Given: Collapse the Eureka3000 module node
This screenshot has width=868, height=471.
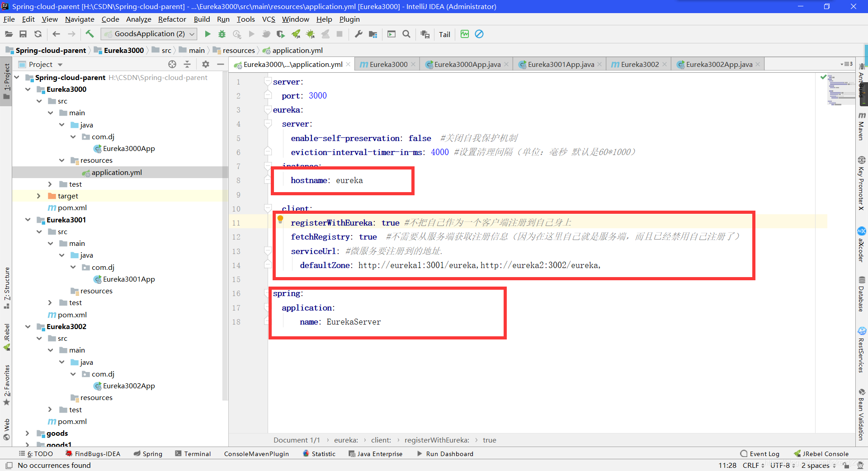Looking at the screenshot, I should tap(28, 89).
